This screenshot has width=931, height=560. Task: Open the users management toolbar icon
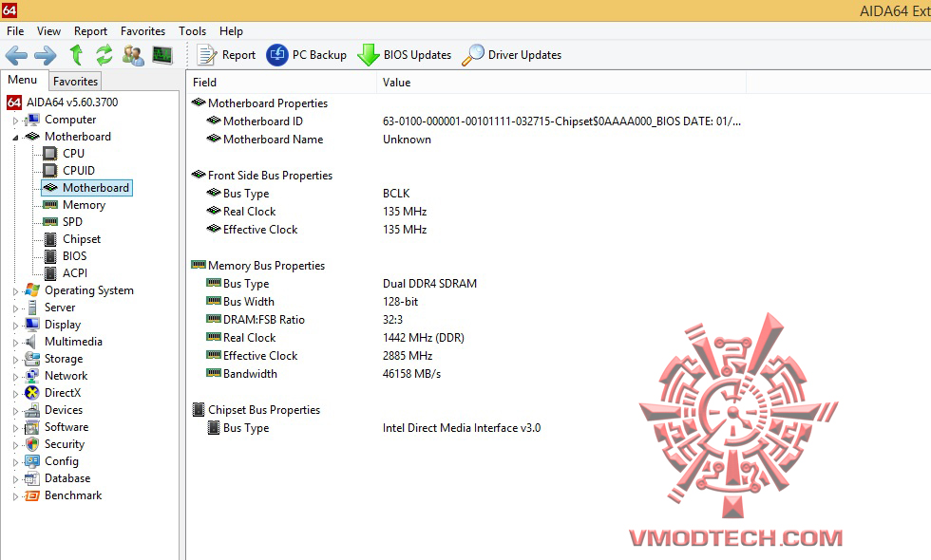tap(133, 55)
